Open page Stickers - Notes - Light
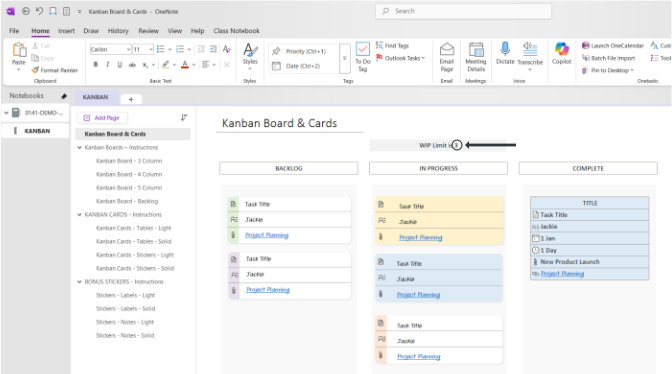 [x=125, y=322]
